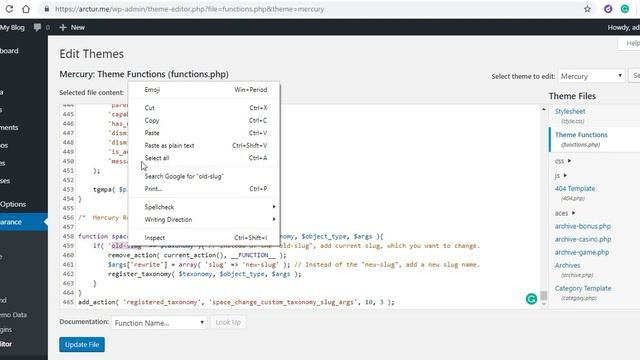Image resolution: width=640 pixels, height=360 pixels.
Task: Search Google for 'old-slug'
Action: (204, 176)
